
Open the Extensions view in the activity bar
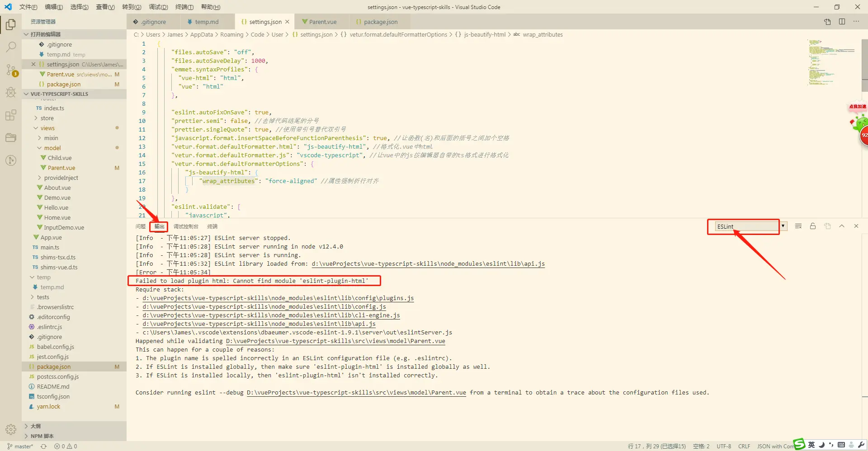pyautogui.click(x=11, y=115)
